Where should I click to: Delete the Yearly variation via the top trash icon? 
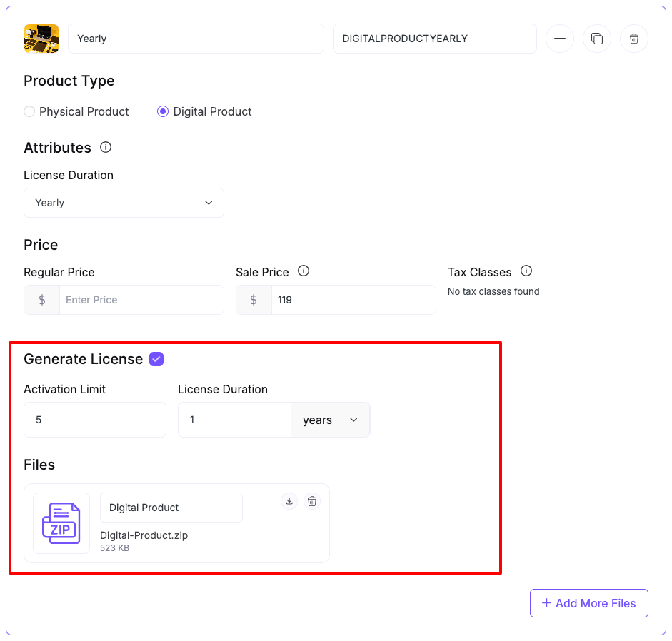pos(634,39)
